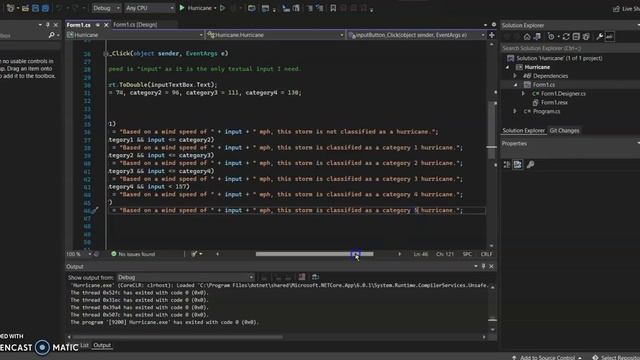Toggle Alphabetical sort in Properties panel
This screenshot has width=640, height=360.
pos(518,164)
